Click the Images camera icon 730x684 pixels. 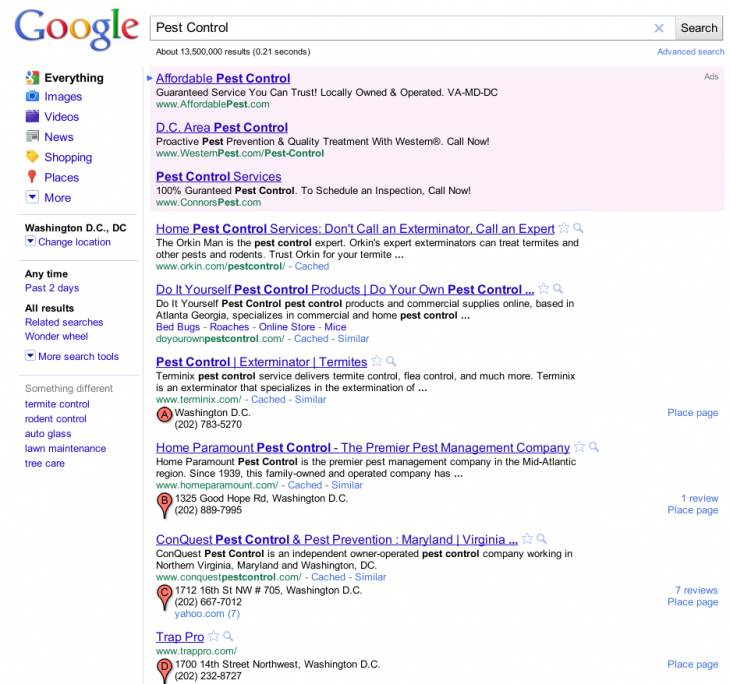tap(32, 96)
